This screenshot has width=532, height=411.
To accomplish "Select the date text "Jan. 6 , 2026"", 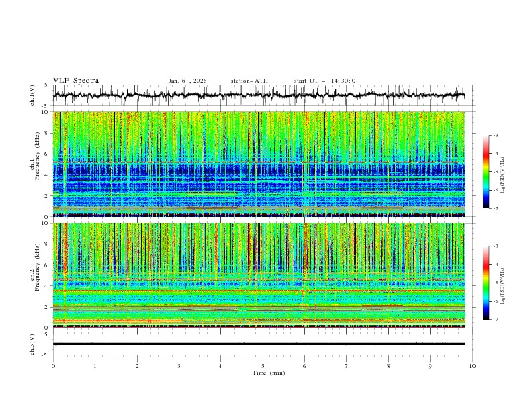I will (187, 81).
